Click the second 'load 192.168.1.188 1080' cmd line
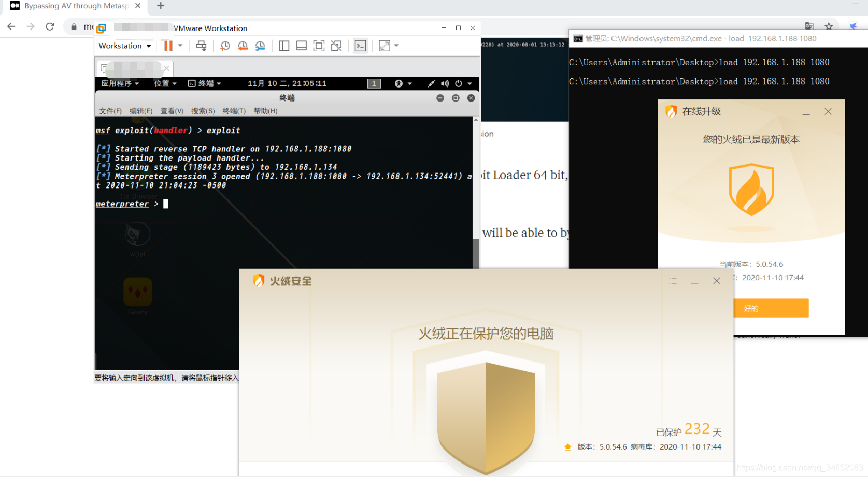868x477 pixels. tap(774, 81)
